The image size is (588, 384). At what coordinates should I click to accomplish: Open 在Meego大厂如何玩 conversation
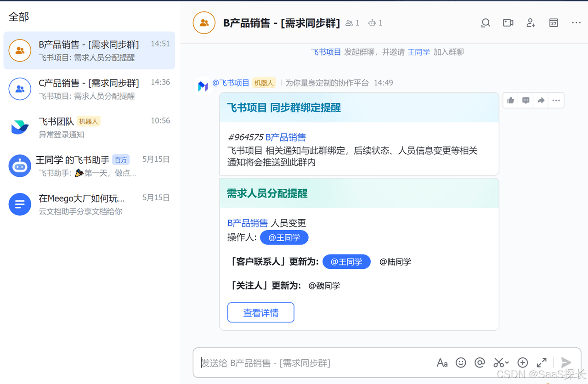tap(89, 204)
